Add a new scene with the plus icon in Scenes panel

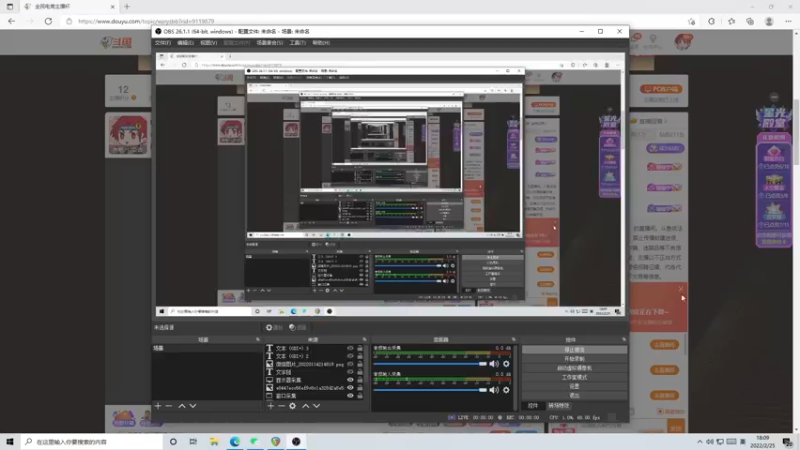pos(158,406)
